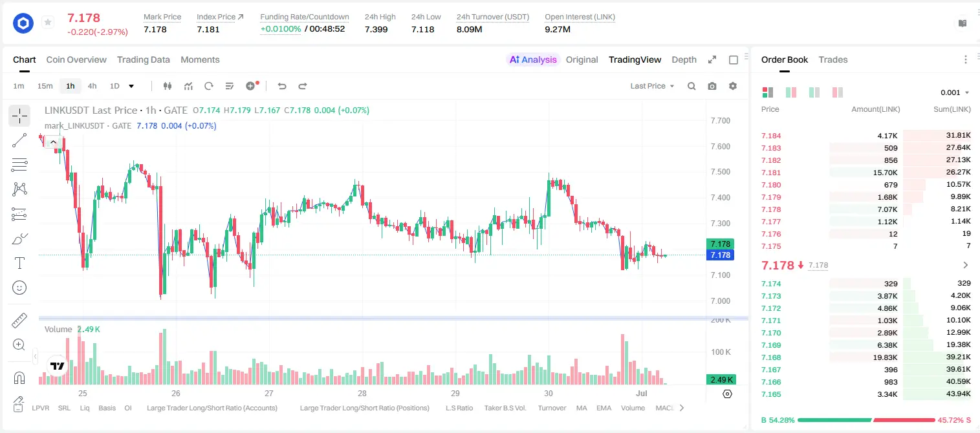Image resolution: width=980 pixels, height=433 pixels.
Task: Click the 7.181 ask price row
Action: tap(866, 173)
